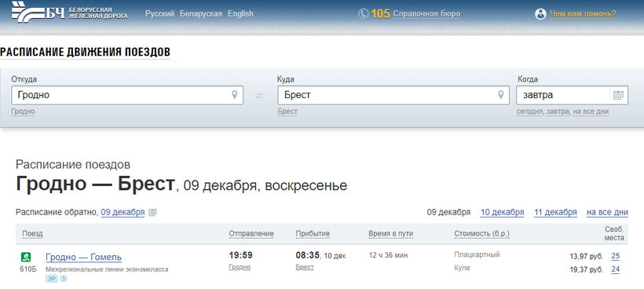Click the small calendar next to return schedule
The image size is (644, 289).
click(x=153, y=212)
